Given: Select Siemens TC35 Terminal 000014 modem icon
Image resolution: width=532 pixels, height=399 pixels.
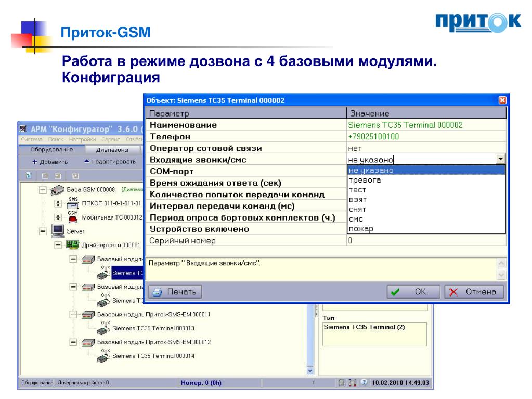Looking at the screenshot, I should 103,356.
